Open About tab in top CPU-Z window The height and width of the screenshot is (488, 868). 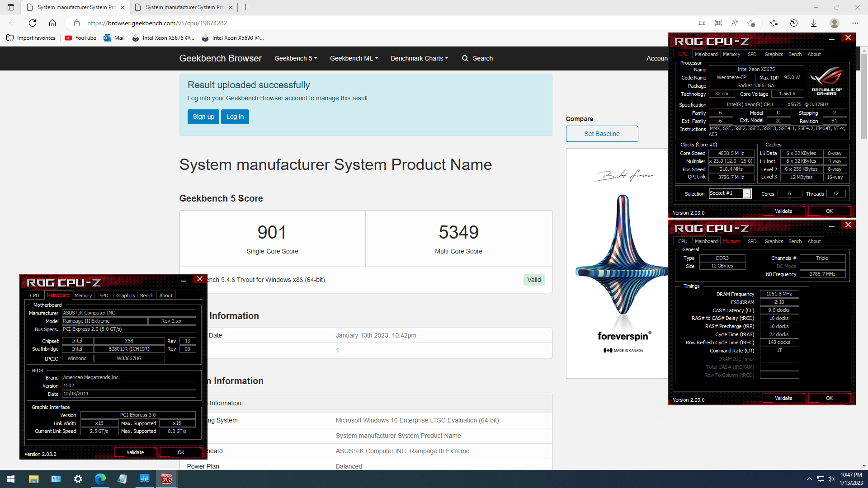[x=814, y=54]
